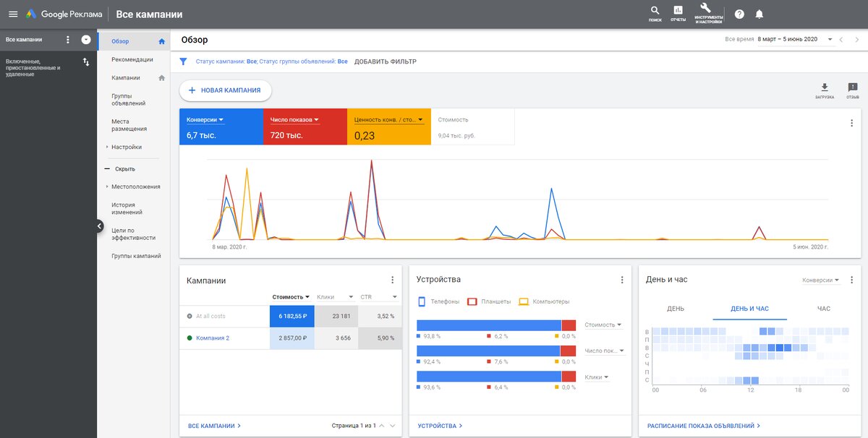Open День и час card three-dot menu

click(x=851, y=280)
